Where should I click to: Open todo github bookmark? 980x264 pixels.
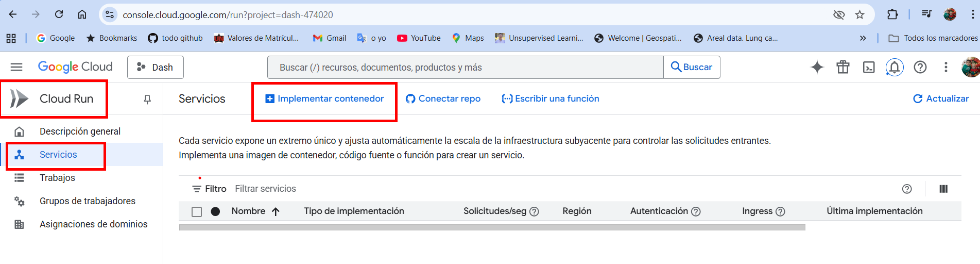175,38
